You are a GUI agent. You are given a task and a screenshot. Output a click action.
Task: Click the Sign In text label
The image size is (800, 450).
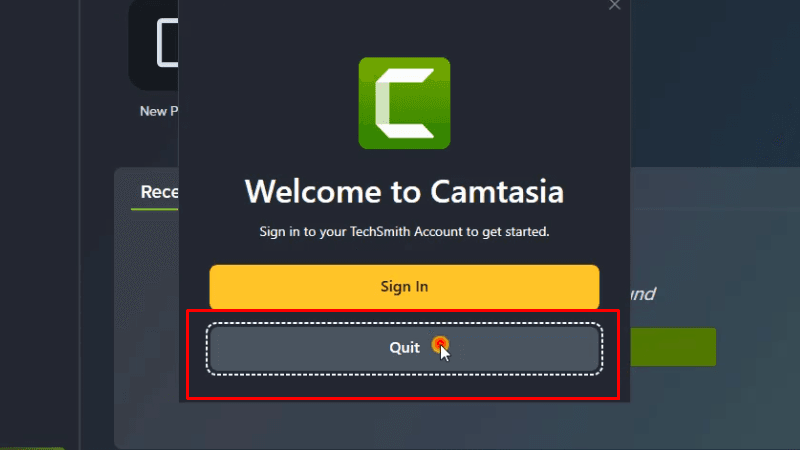click(x=404, y=286)
